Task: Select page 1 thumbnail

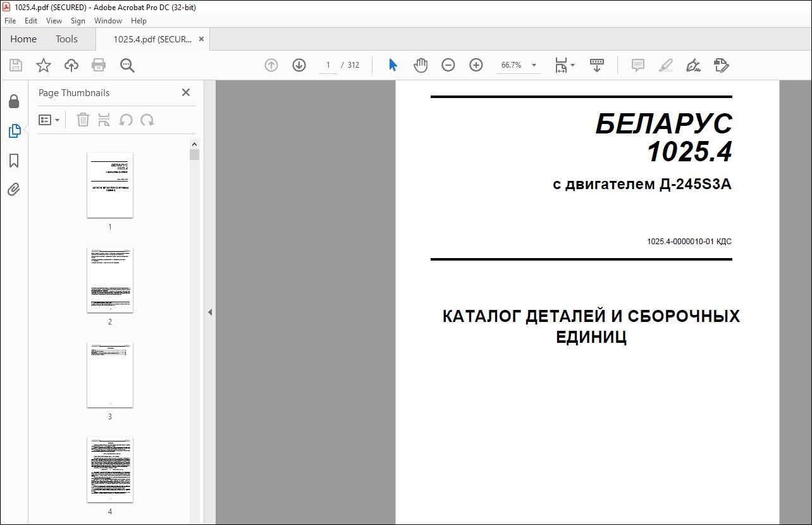Action: 110,185
